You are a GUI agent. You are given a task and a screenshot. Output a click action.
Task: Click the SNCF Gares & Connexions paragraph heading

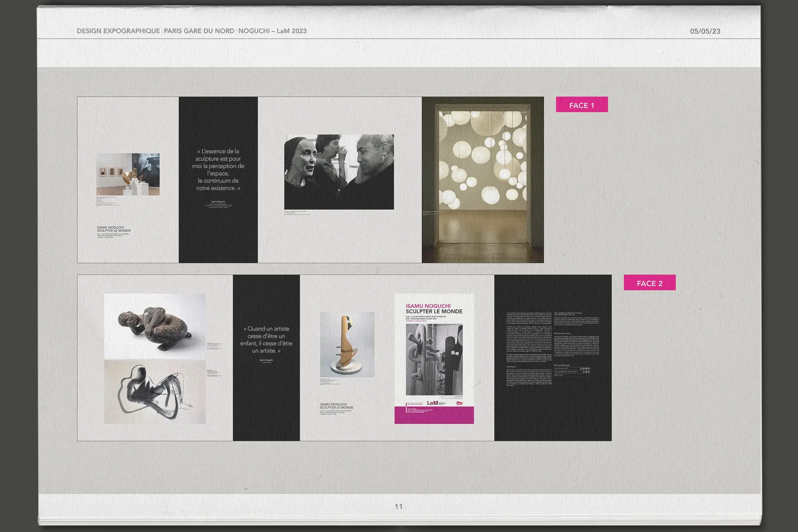563,333
